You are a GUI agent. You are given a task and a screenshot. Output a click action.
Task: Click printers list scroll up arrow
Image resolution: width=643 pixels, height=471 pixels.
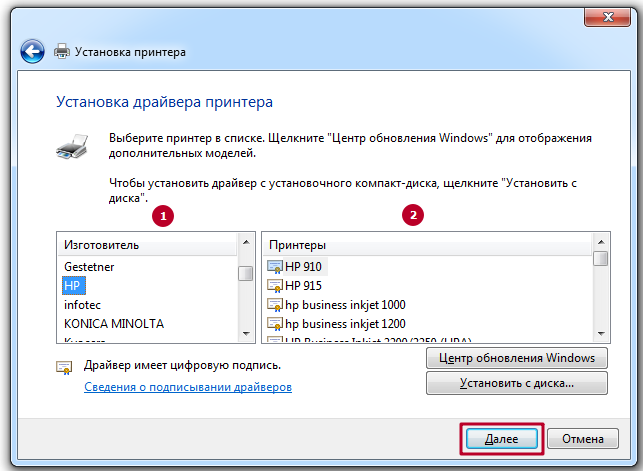point(601,242)
